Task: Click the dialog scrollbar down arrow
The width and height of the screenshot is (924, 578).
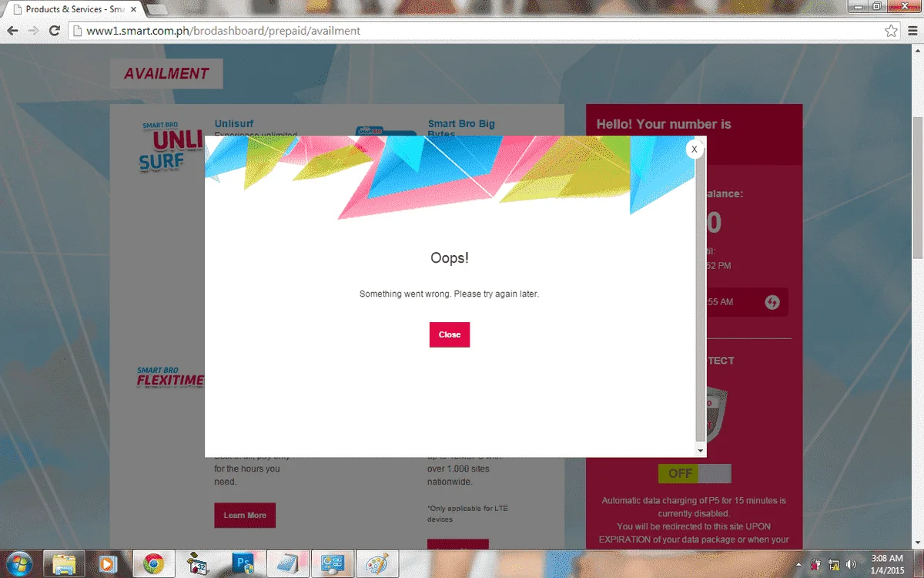Action: pos(700,450)
